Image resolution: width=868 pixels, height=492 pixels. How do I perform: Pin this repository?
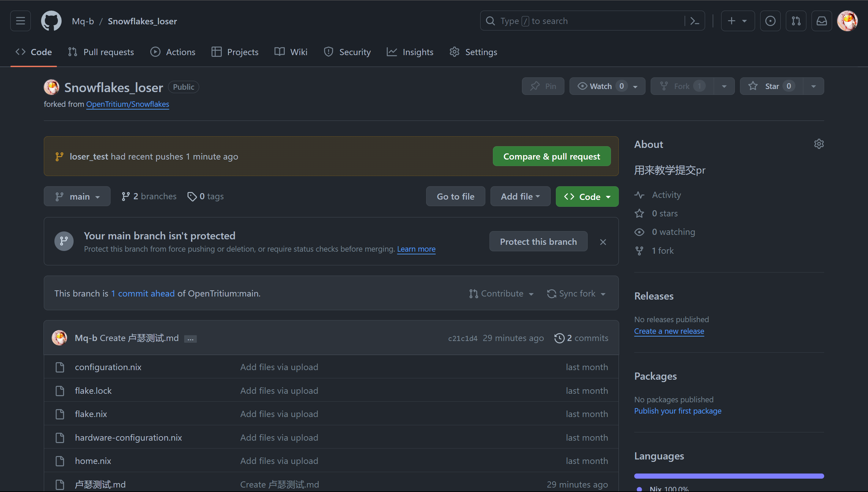[x=543, y=86]
